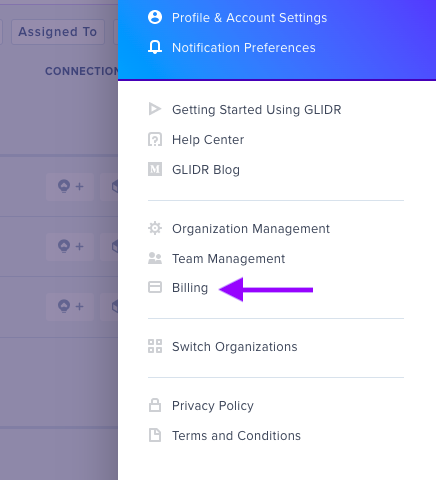The image size is (436, 480).
Task: Click the Team Management people icon
Action: point(155,258)
